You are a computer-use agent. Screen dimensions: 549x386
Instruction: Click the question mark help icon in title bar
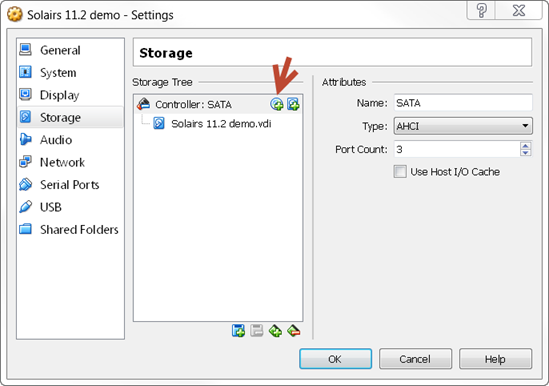(481, 11)
